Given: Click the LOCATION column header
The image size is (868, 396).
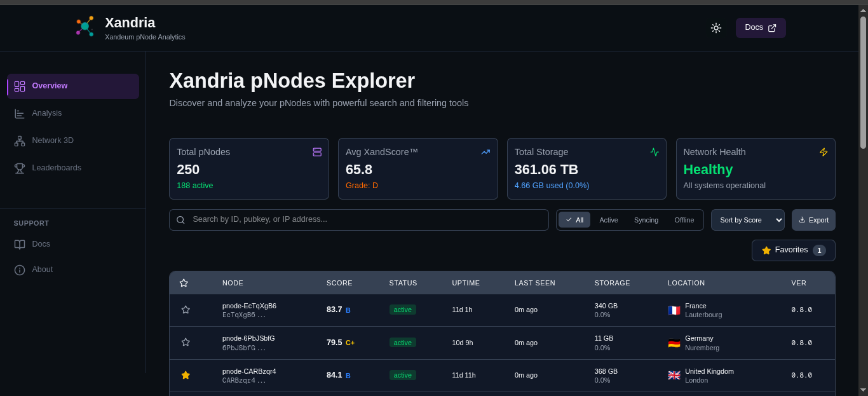Looking at the screenshot, I should 686,283.
